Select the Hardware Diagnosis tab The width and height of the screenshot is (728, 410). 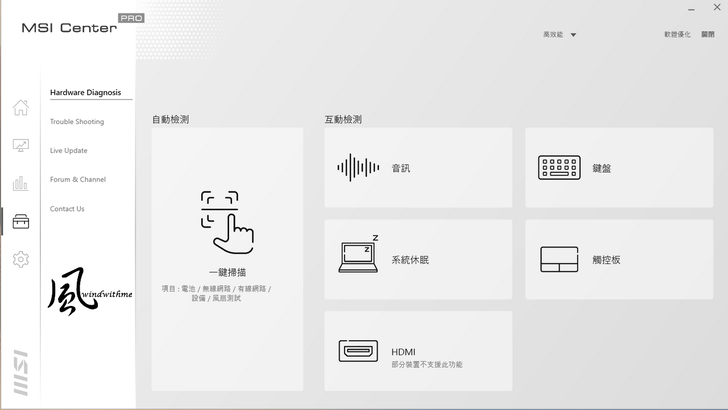point(85,92)
